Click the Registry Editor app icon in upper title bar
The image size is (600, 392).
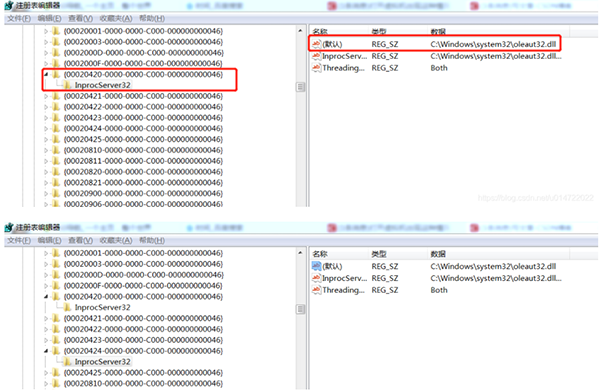tap(9, 6)
